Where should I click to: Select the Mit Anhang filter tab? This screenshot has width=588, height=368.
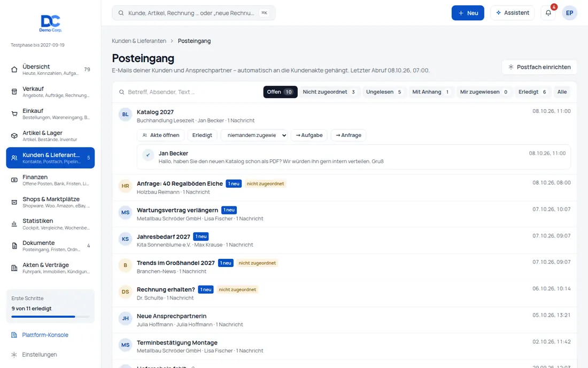431,92
